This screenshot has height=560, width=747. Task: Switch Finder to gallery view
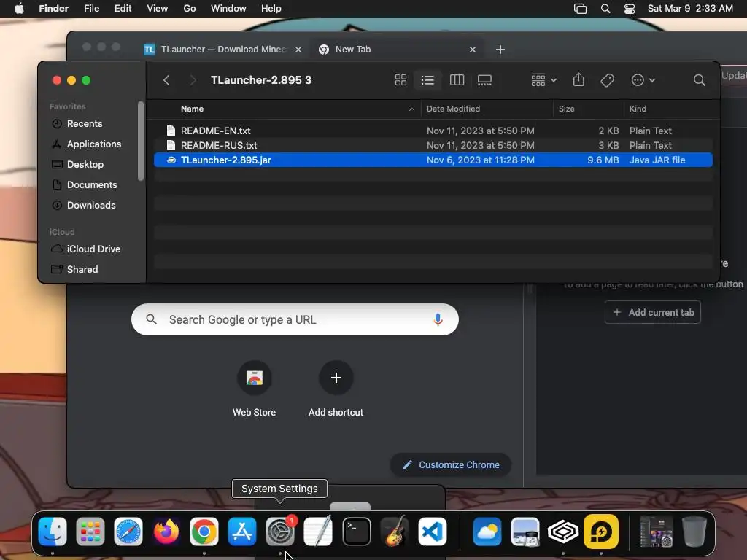[x=484, y=80]
